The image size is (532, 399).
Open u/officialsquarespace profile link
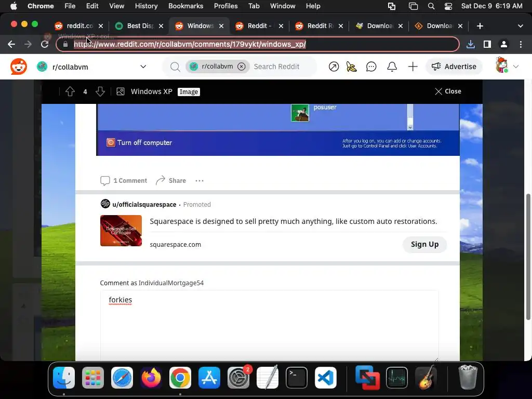pyautogui.click(x=144, y=204)
